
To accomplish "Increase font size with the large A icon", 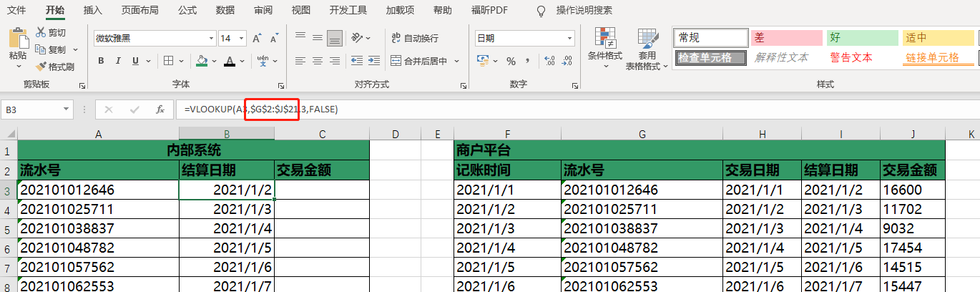I will click(x=256, y=38).
